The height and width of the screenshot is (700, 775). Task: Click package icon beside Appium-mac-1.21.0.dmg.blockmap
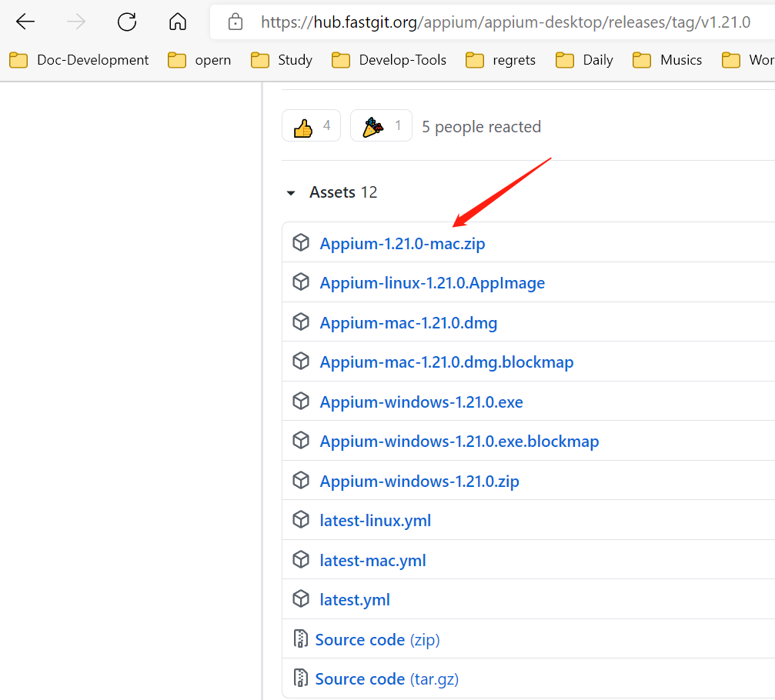(300, 361)
